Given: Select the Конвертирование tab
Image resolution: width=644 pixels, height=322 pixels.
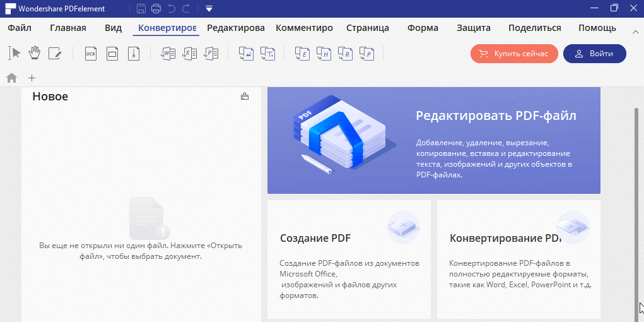Looking at the screenshot, I should click(167, 28).
